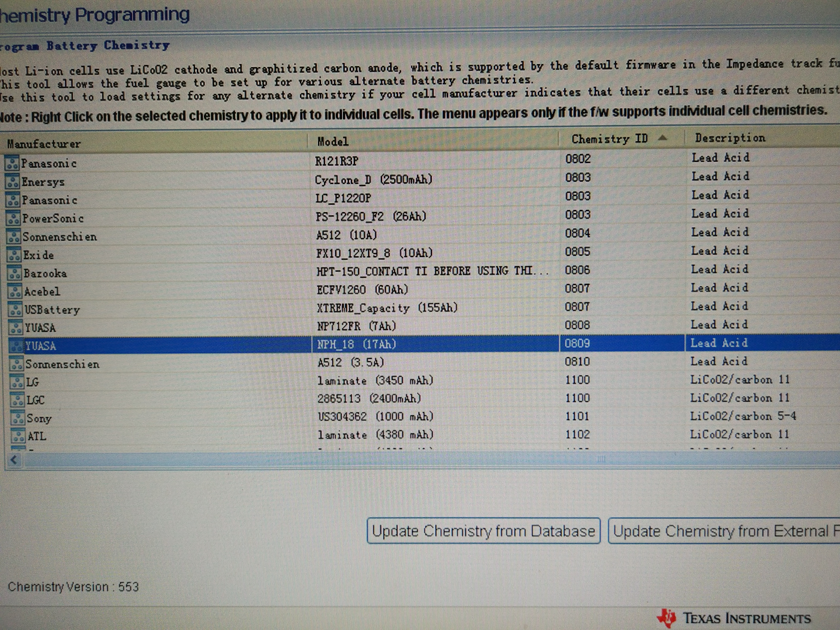Click the horizontal scrollbar track

tap(418, 460)
